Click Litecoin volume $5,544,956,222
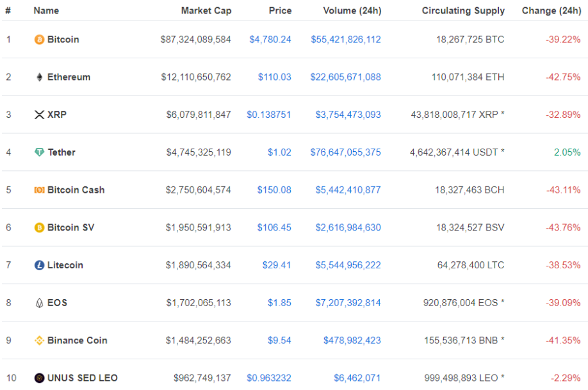This screenshot has width=588, height=390. 348,264
